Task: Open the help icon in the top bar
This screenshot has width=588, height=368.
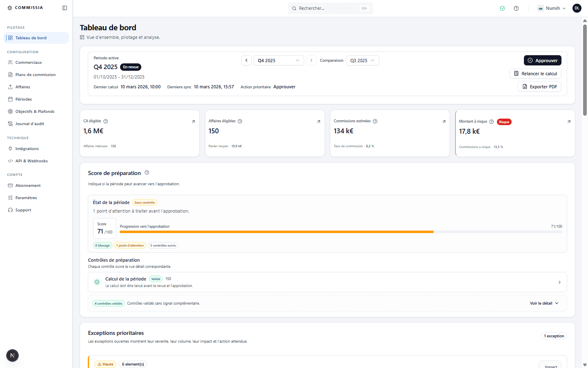Action: (516, 8)
